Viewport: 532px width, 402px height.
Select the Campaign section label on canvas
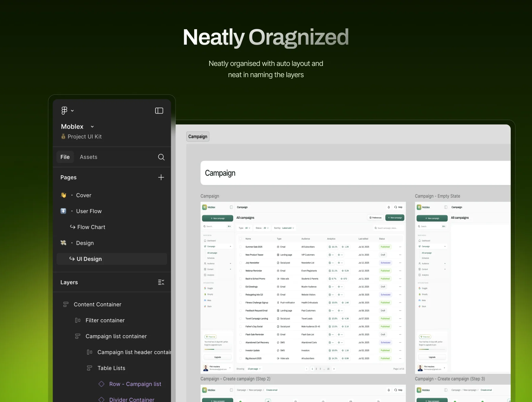(x=198, y=137)
